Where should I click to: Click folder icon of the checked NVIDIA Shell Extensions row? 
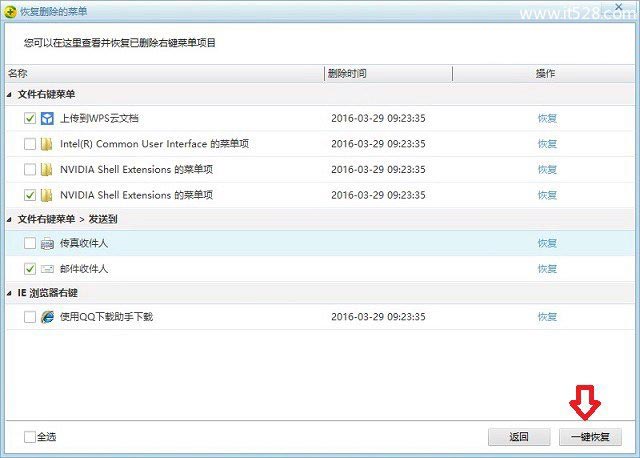pos(47,195)
